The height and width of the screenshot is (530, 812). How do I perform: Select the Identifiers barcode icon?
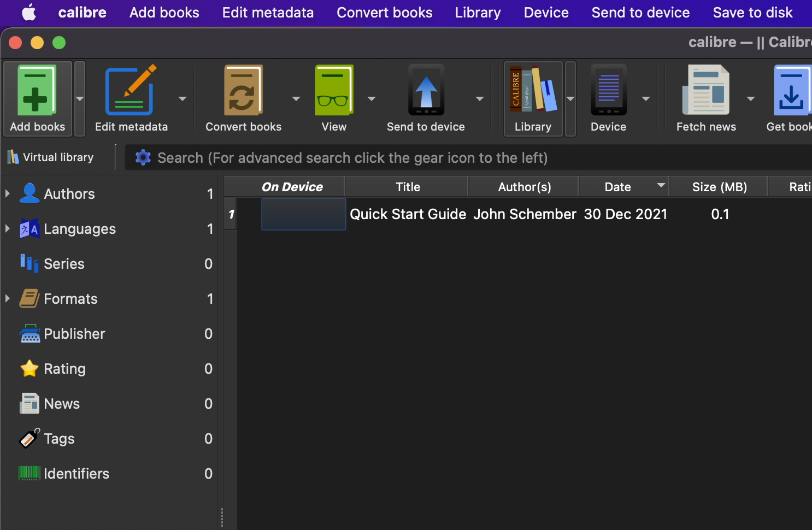pyautogui.click(x=30, y=473)
